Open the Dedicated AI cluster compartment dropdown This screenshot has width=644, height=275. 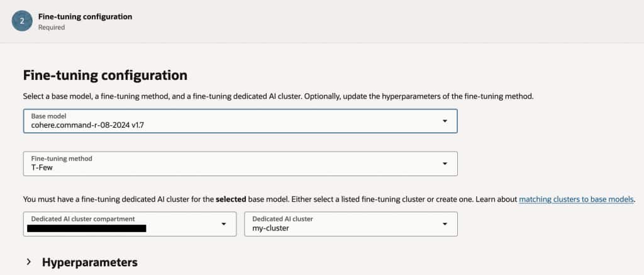pyautogui.click(x=129, y=223)
